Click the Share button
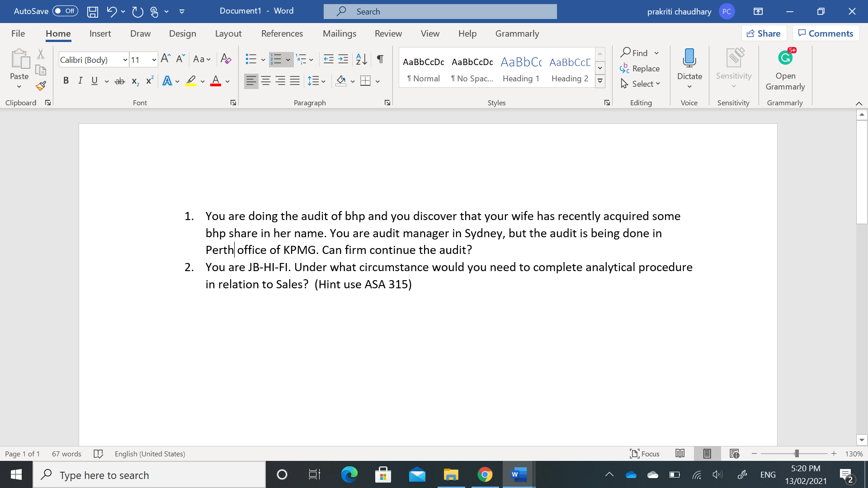 tap(764, 33)
